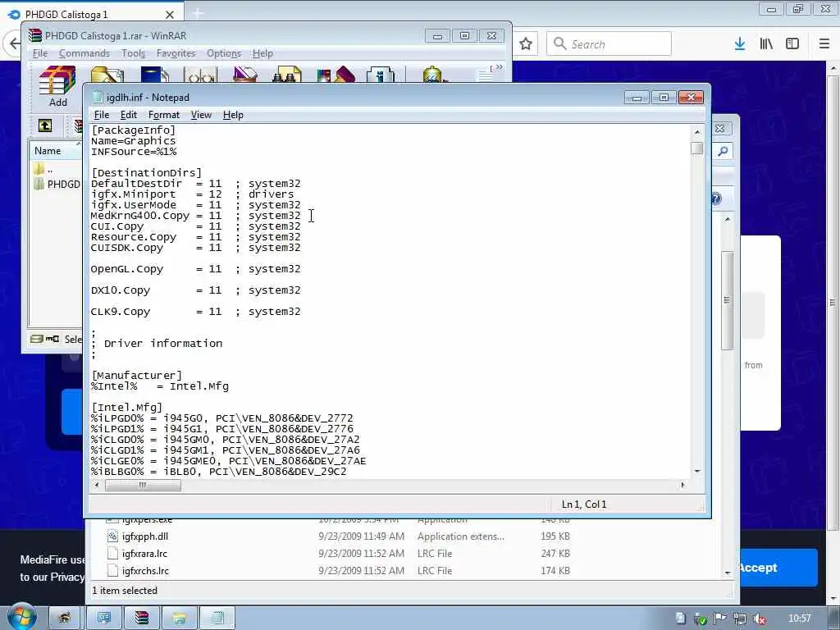Click the browser Downloads arrow icon

[740, 44]
